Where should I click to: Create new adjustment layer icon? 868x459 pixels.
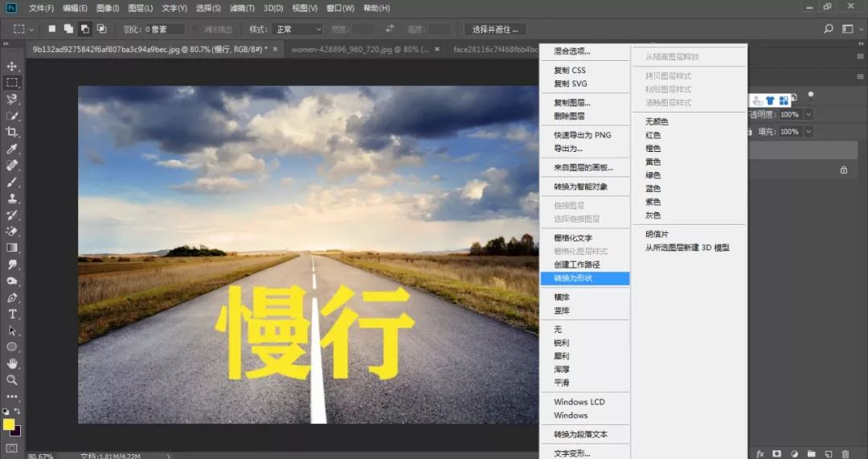(x=794, y=453)
